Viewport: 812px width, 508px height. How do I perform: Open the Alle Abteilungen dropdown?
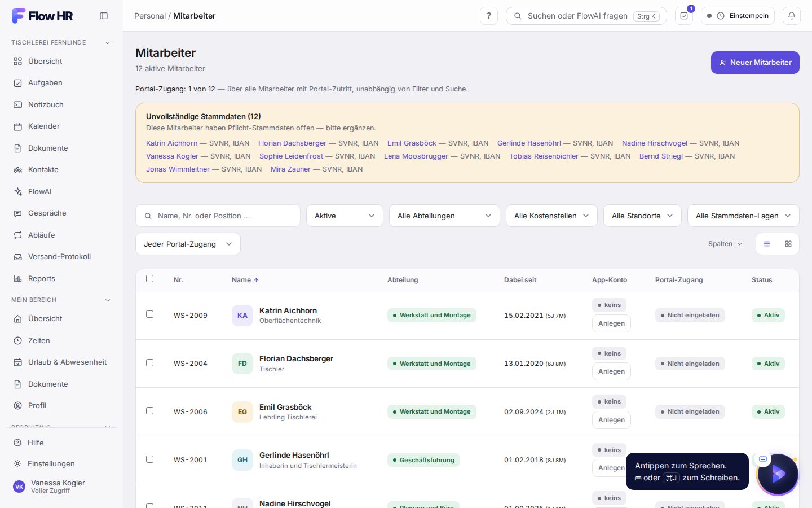(x=444, y=216)
